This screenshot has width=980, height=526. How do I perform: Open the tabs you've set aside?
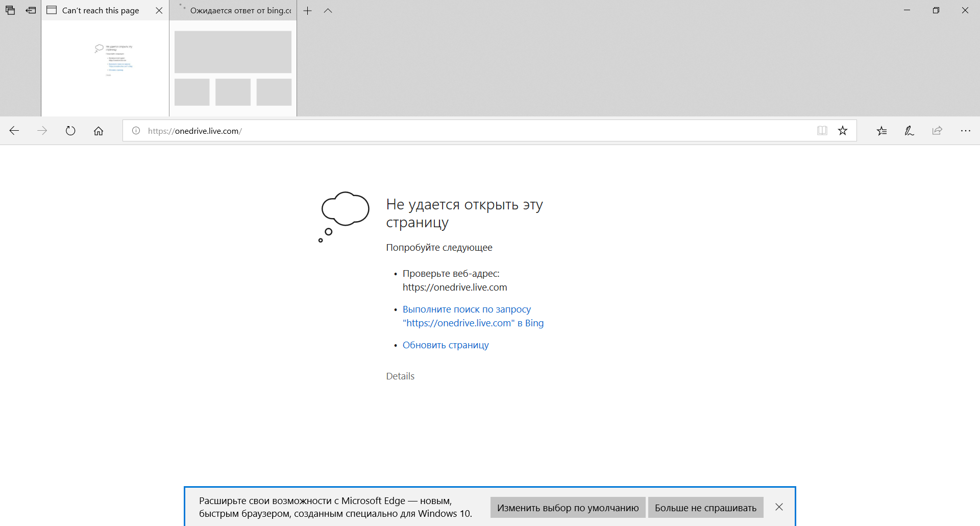click(x=10, y=10)
